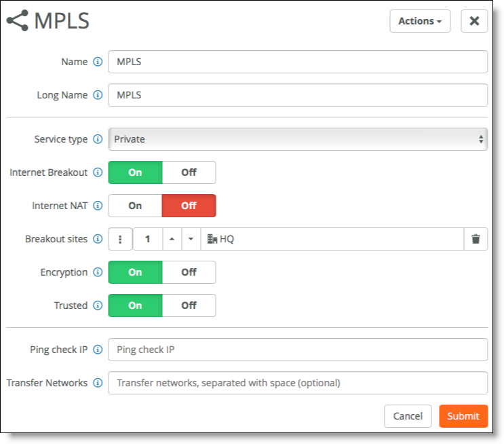Click the info icon next to Name

pos(98,62)
